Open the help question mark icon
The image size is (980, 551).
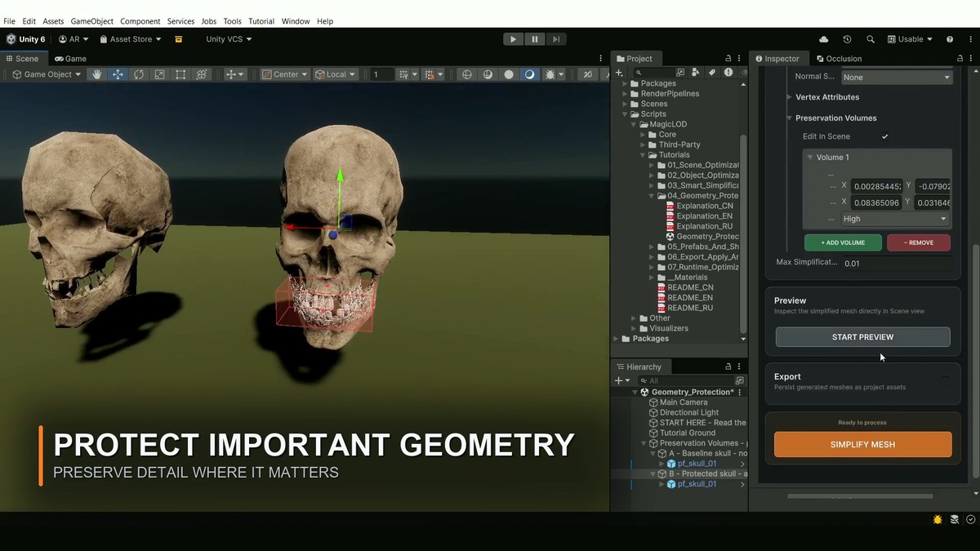(950, 39)
